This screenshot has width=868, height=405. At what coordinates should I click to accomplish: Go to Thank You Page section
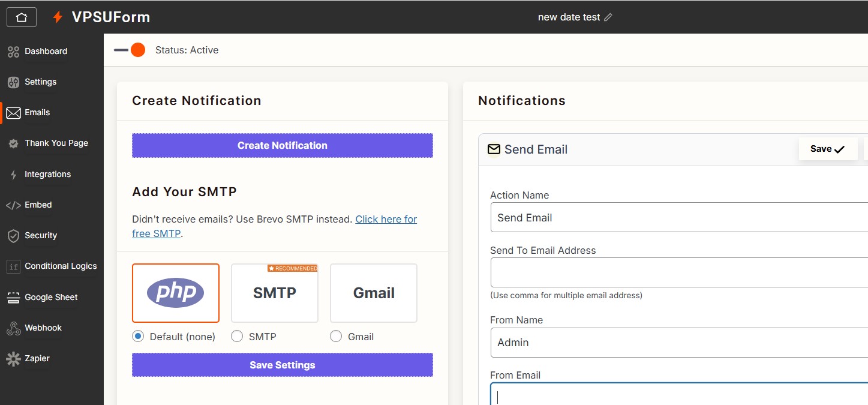(x=56, y=143)
